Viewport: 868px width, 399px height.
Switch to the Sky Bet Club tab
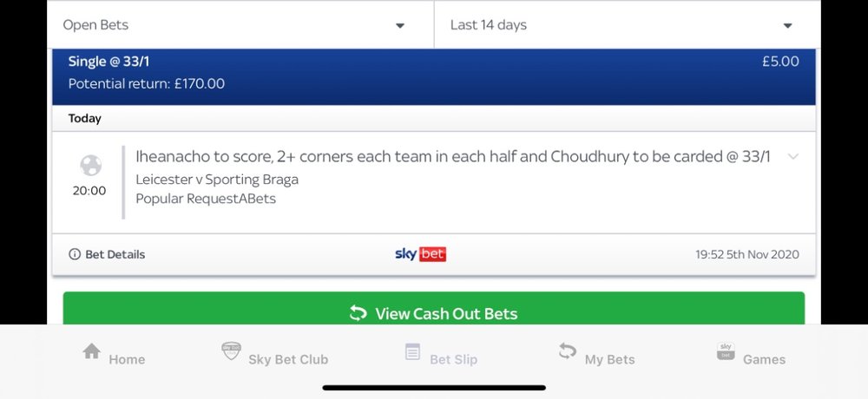pyautogui.click(x=274, y=352)
